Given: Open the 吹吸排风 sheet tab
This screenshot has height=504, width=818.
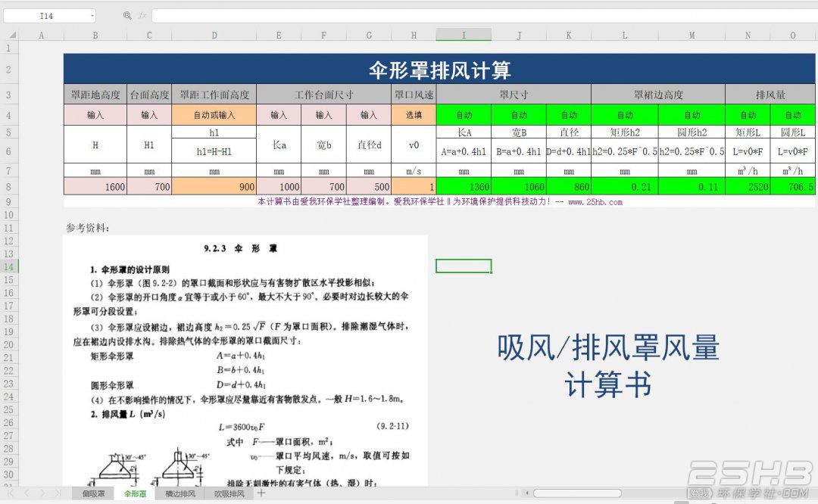Looking at the screenshot, I should [x=229, y=493].
